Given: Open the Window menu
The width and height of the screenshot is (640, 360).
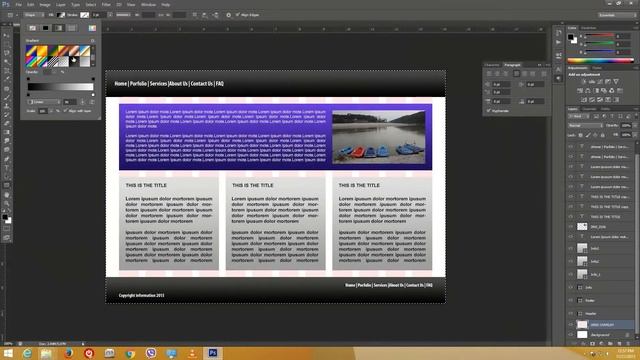Looking at the screenshot, I should point(148,4).
